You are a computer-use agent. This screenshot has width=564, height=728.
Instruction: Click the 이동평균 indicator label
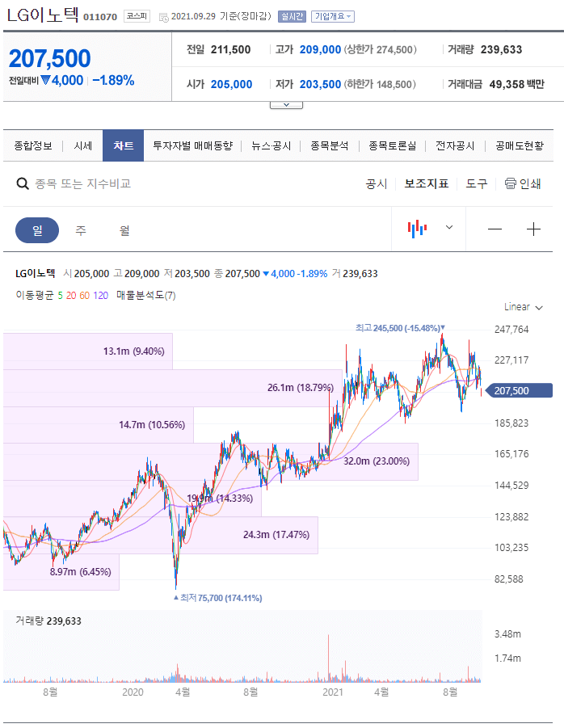[x=35, y=295]
